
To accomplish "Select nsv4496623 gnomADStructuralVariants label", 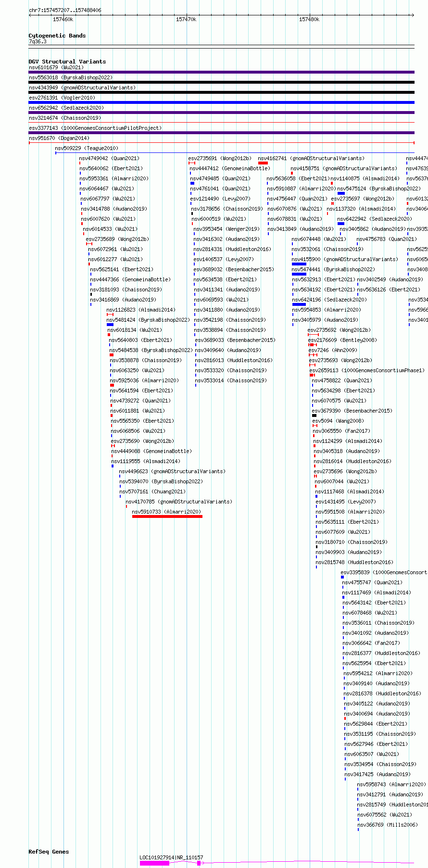I will 172,471.
